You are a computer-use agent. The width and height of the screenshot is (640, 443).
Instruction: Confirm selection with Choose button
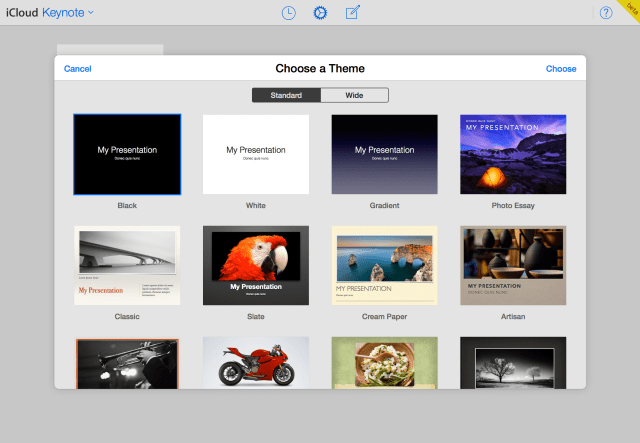561,69
